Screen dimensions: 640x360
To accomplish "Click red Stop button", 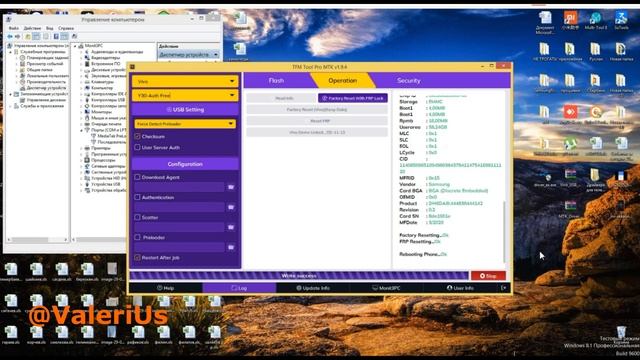I will coord(488,276).
